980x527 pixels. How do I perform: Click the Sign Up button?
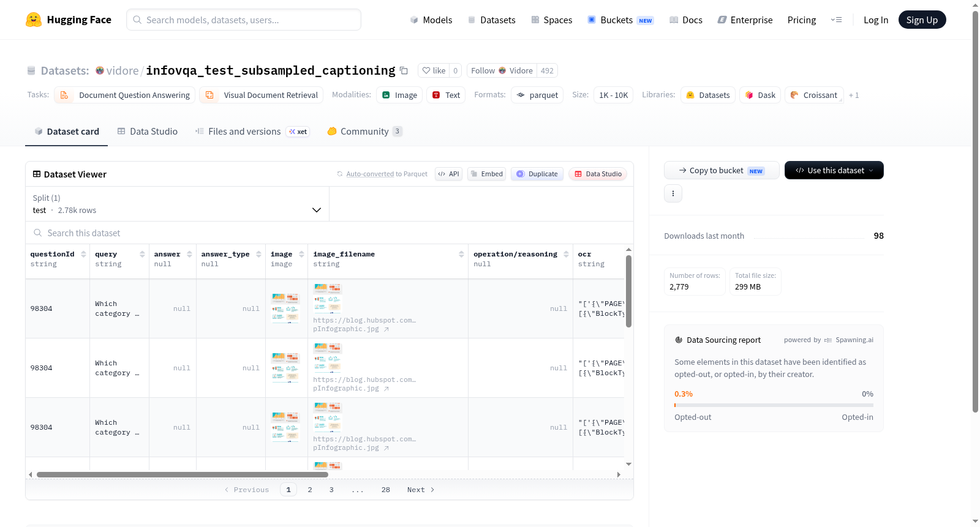922,20
